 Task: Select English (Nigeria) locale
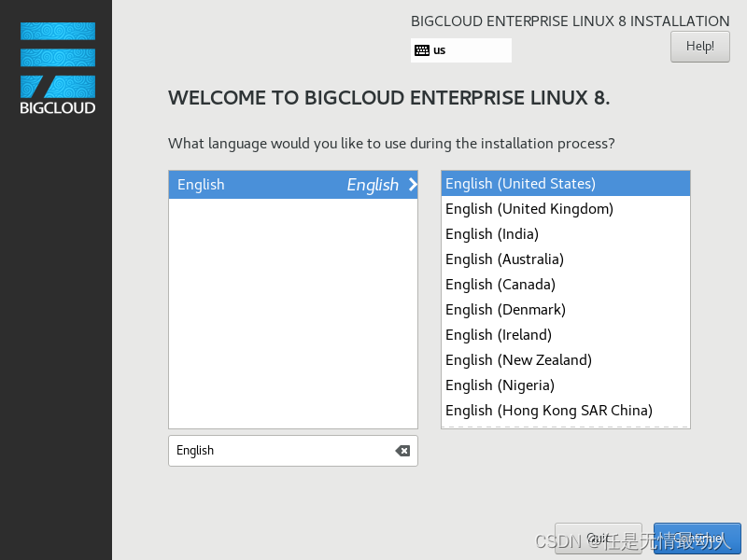pyautogui.click(x=566, y=385)
